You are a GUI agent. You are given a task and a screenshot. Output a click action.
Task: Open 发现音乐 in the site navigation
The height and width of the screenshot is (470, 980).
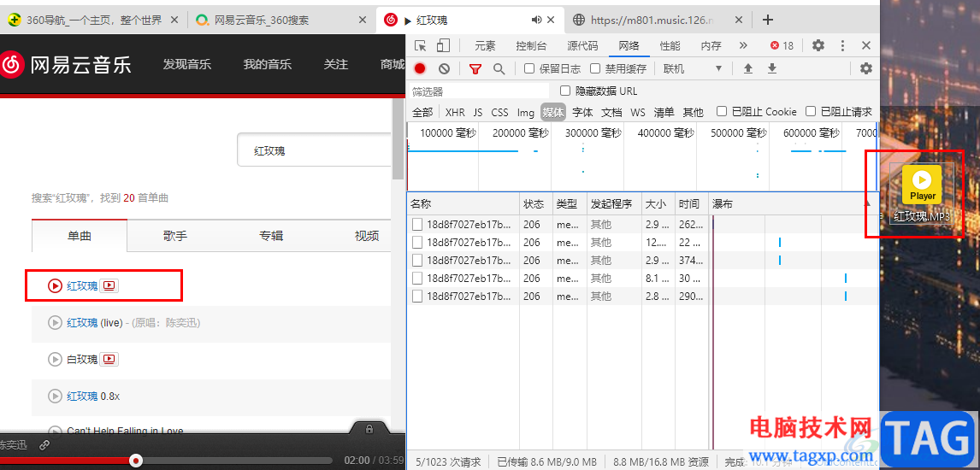pos(187,64)
